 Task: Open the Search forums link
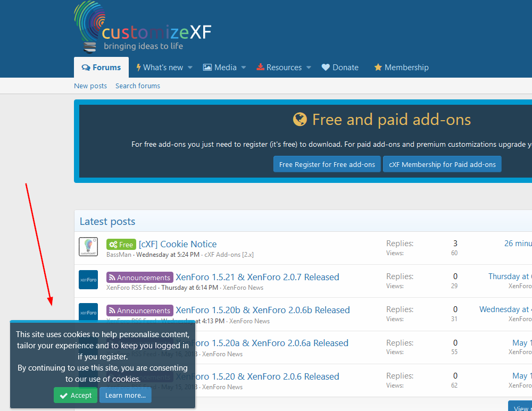tap(138, 86)
